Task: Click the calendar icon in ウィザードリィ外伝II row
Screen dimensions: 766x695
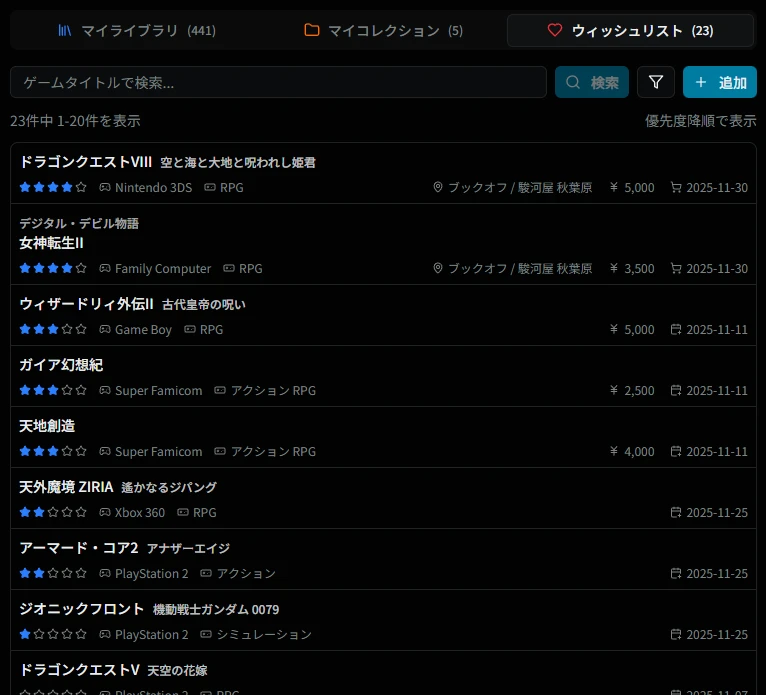Action: 676,329
